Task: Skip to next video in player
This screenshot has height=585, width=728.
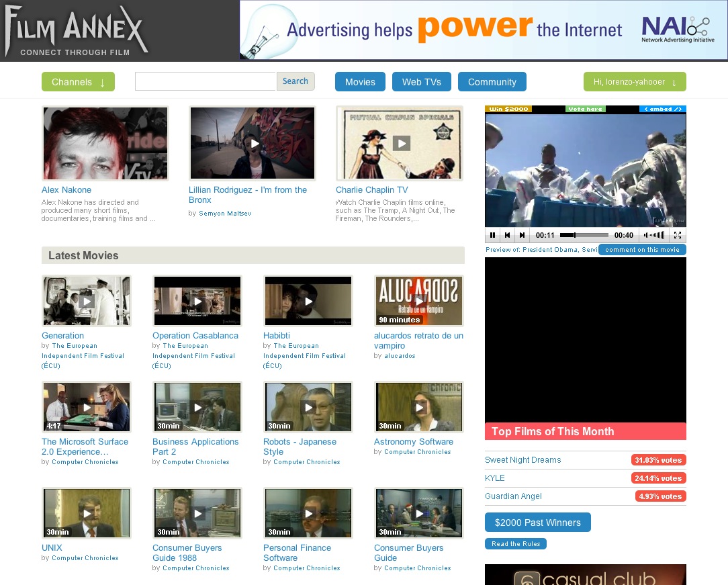Action: 522,235
